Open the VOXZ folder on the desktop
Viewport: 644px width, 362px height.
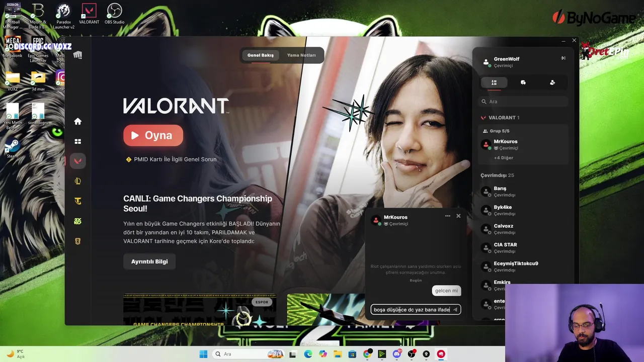point(13,81)
